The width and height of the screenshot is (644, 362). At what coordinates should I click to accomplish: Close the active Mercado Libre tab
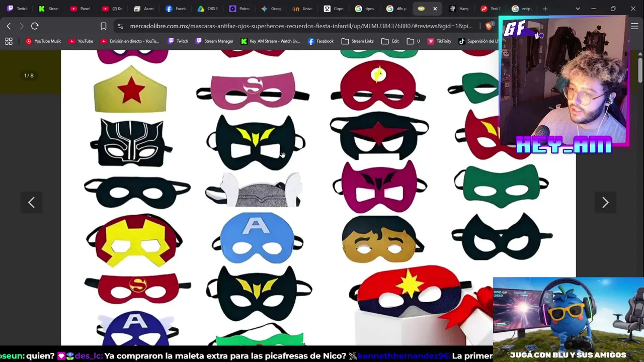click(x=435, y=9)
